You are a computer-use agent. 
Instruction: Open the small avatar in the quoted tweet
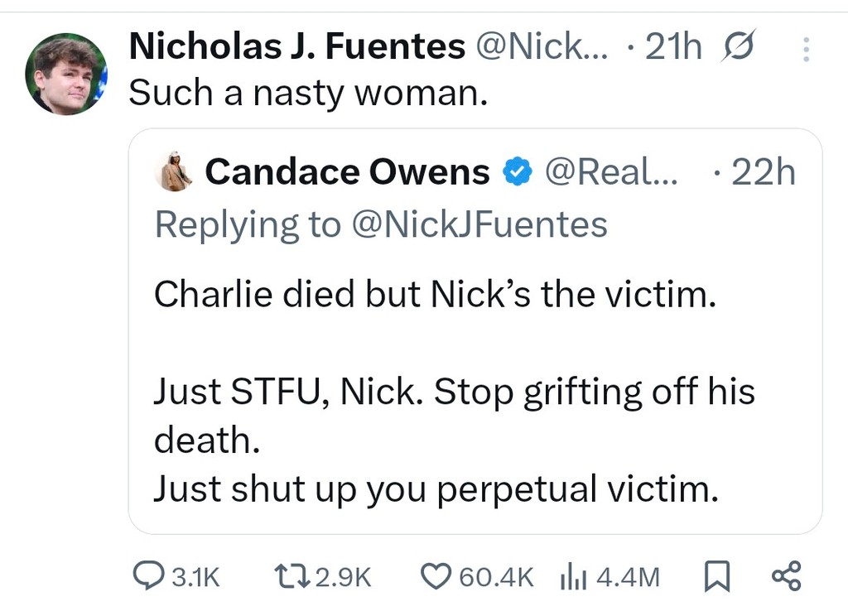point(176,171)
